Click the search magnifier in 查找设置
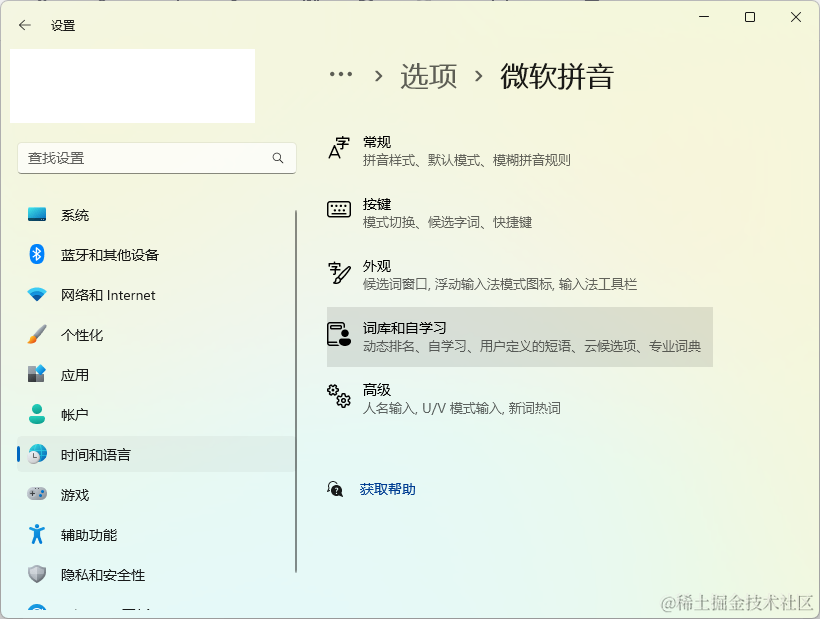The image size is (820, 619). 279,158
